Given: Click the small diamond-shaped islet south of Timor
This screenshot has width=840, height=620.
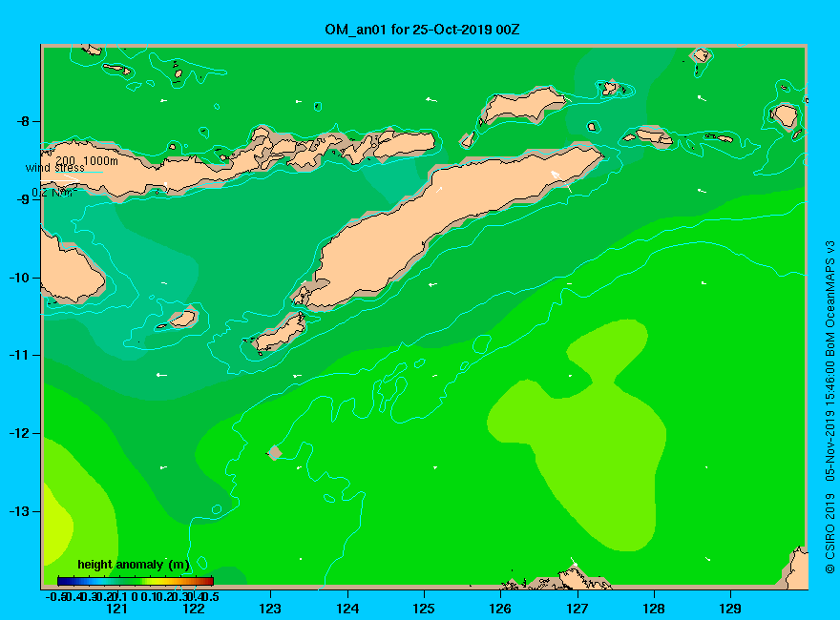Looking at the screenshot, I should (274, 452).
